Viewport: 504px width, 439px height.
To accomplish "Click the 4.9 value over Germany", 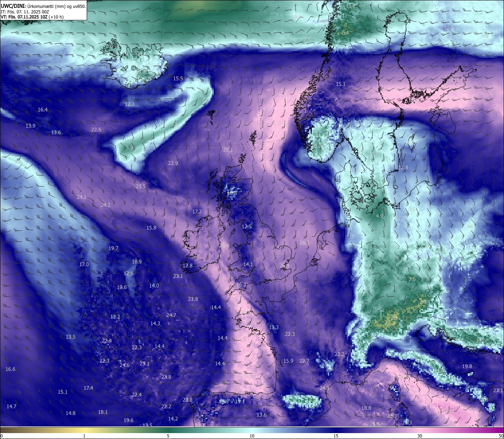I will click(380, 216).
